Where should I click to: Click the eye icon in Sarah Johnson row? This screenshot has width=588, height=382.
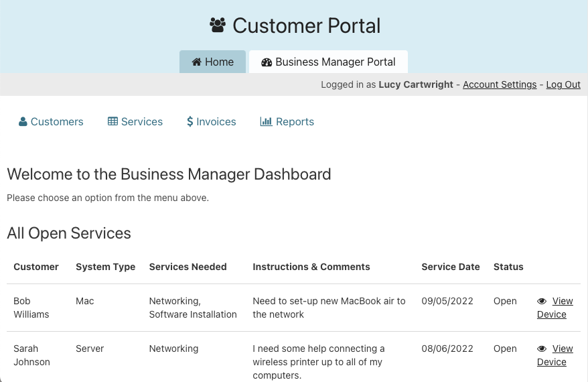click(542, 349)
